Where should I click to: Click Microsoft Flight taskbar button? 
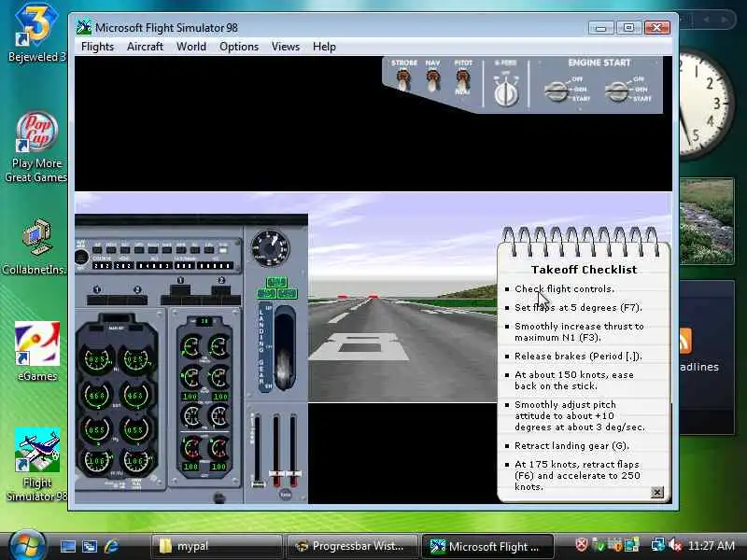tap(487, 546)
